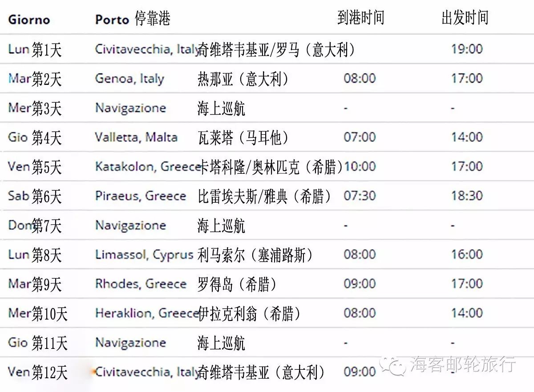Select the 07:30 arrival time at Piraeus
The width and height of the screenshot is (534, 392).
click(x=360, y=196)
